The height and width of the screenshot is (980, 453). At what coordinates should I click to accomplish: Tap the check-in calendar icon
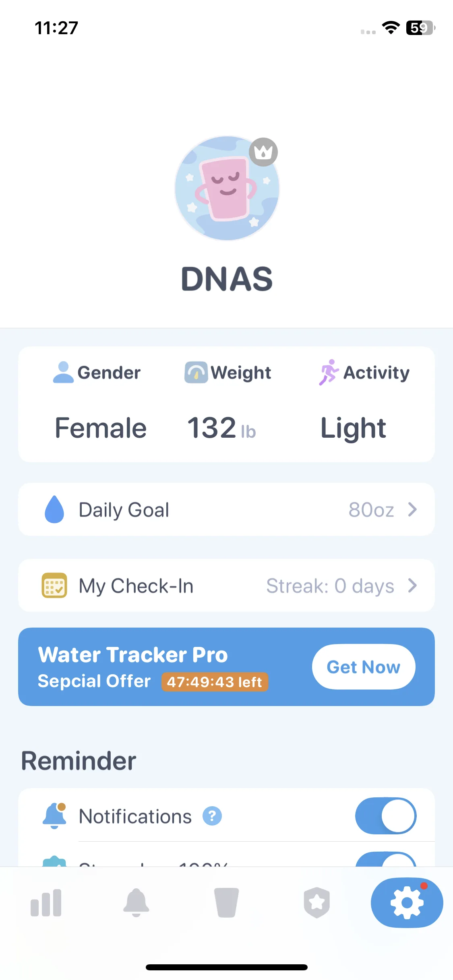pos(54,585)
